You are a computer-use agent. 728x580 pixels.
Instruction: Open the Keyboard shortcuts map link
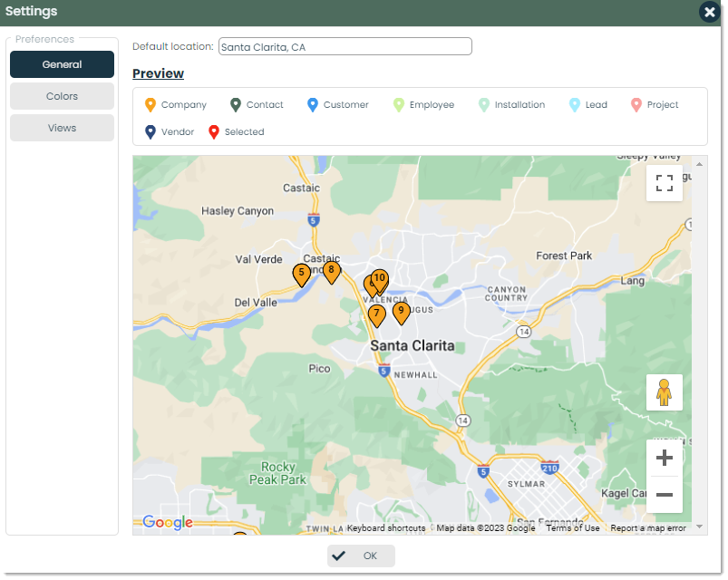click(x=386, y=528)
